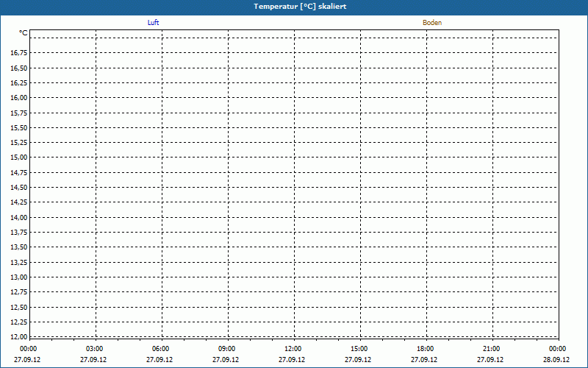The image size is (588, 368).
Task: Select the 15,50 y-axis value
Action: (19, 127)
